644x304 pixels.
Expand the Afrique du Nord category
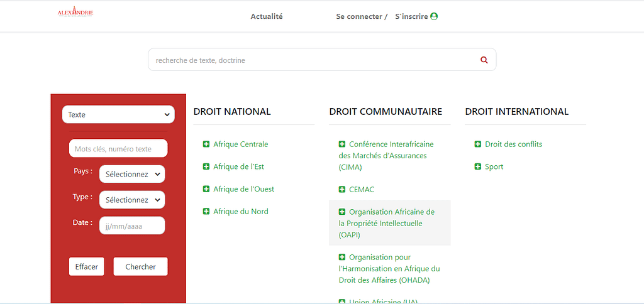pos(240,212)
